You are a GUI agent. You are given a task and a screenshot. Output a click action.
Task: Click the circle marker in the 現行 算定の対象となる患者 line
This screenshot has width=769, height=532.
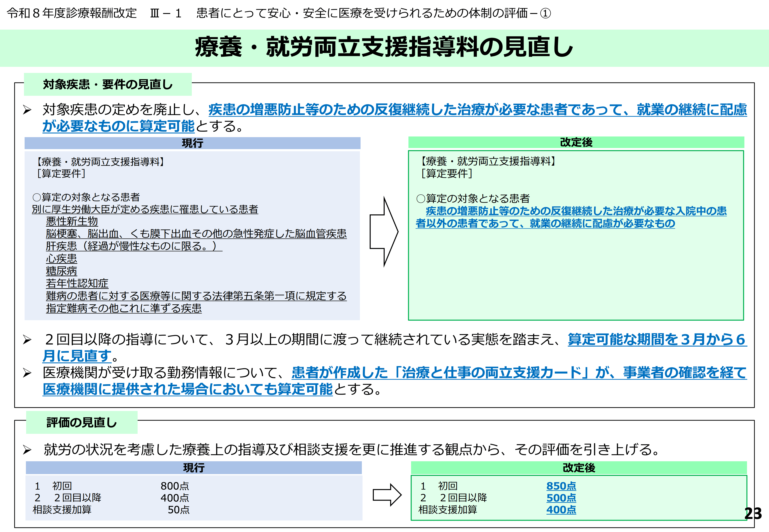[x=36, y=197]
